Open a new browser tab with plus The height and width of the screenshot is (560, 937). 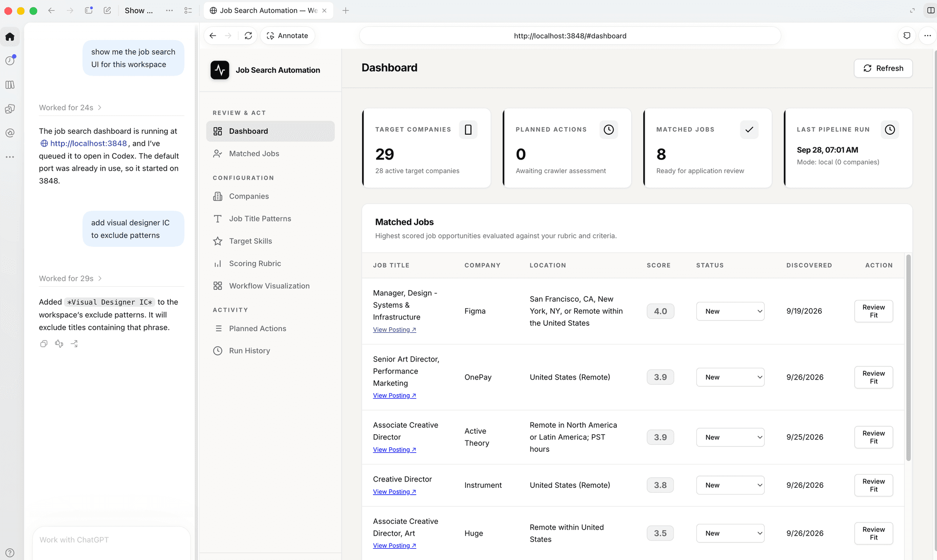coord(346,10)
